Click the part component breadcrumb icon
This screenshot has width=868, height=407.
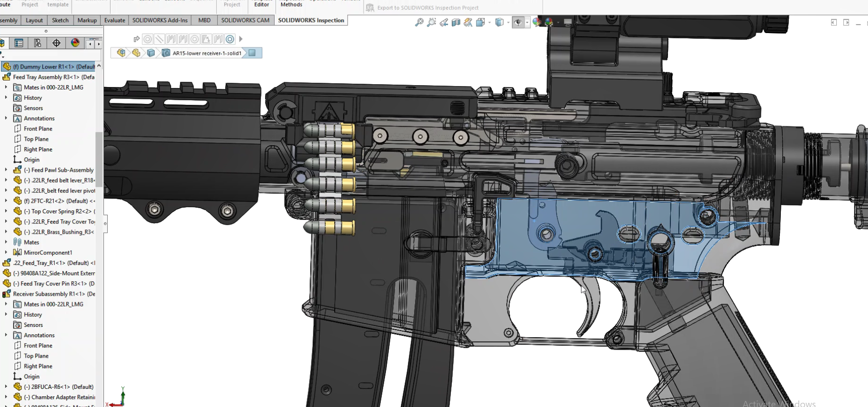coord(136,53)
